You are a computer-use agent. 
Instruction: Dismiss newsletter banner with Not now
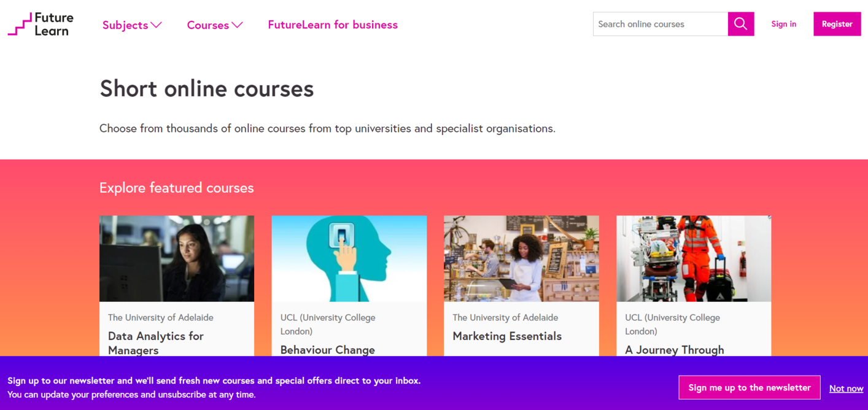pyautogui.click(x=846, y=389)
